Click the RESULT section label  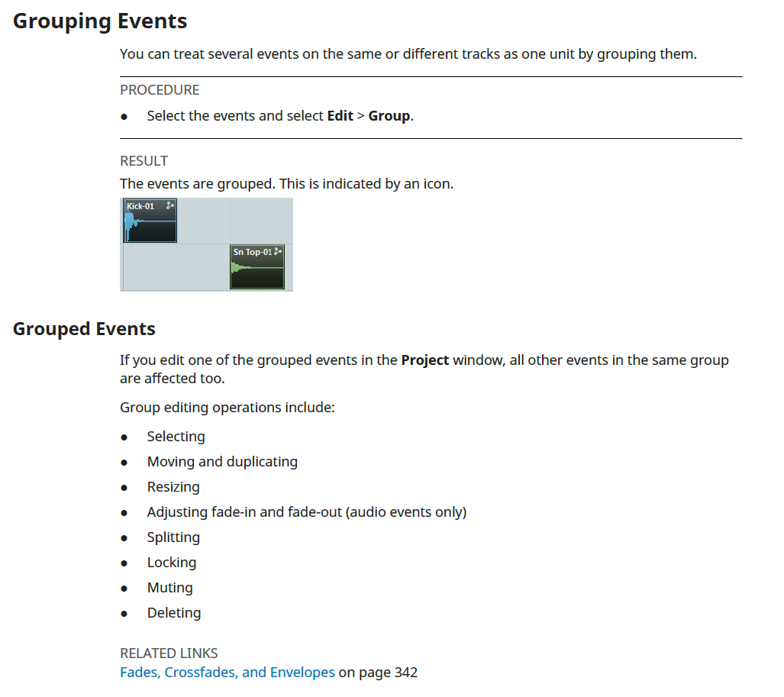point(144,161)
